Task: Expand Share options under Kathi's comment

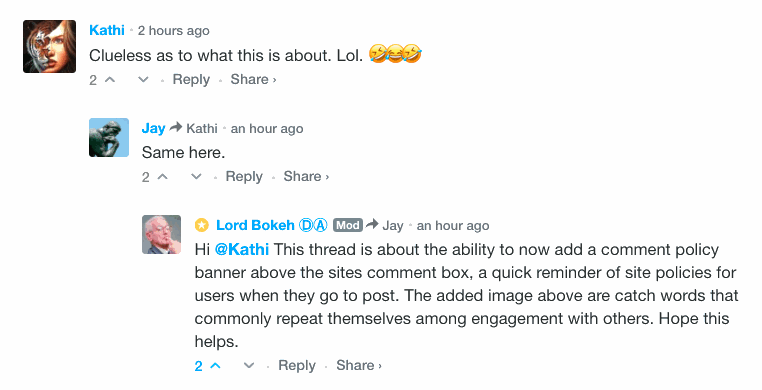Action: coord(253,80)
